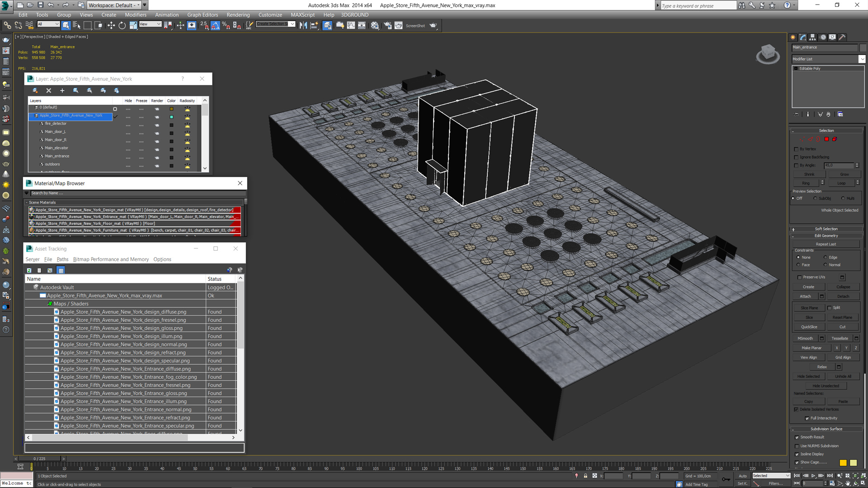Click the Hide Selected button
Image resolution: width=868 pixels, height=488 pixels.
pos(808,376)
